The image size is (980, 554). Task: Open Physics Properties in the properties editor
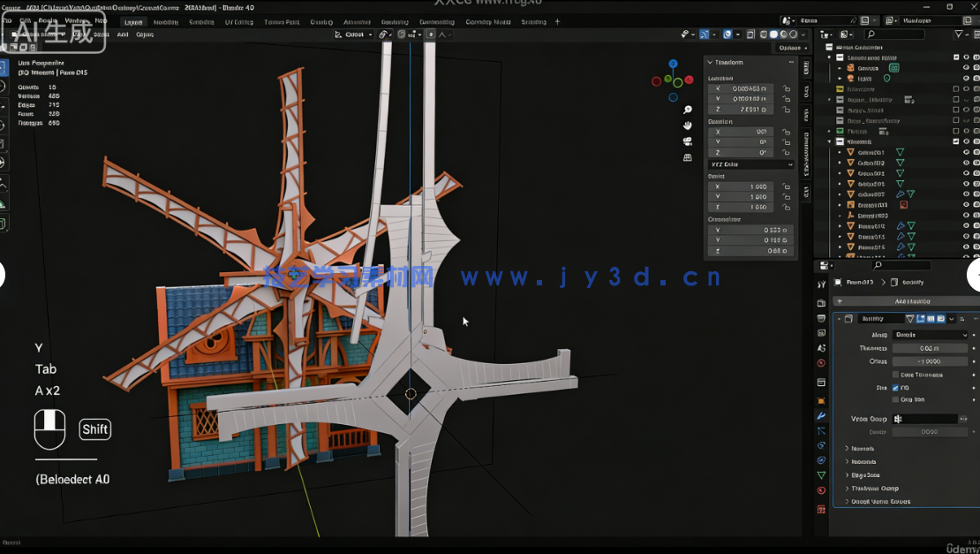point(823,444)
